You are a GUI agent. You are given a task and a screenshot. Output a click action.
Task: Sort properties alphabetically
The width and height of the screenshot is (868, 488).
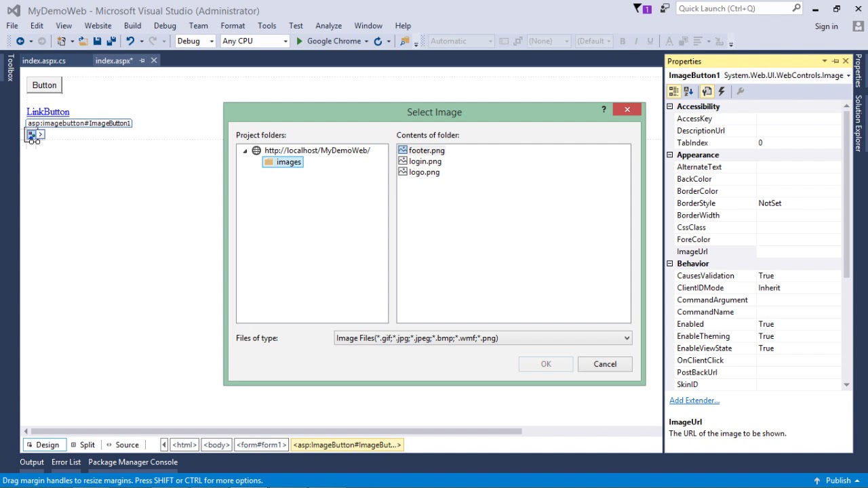pyautogui.click(x=689, y=91)
